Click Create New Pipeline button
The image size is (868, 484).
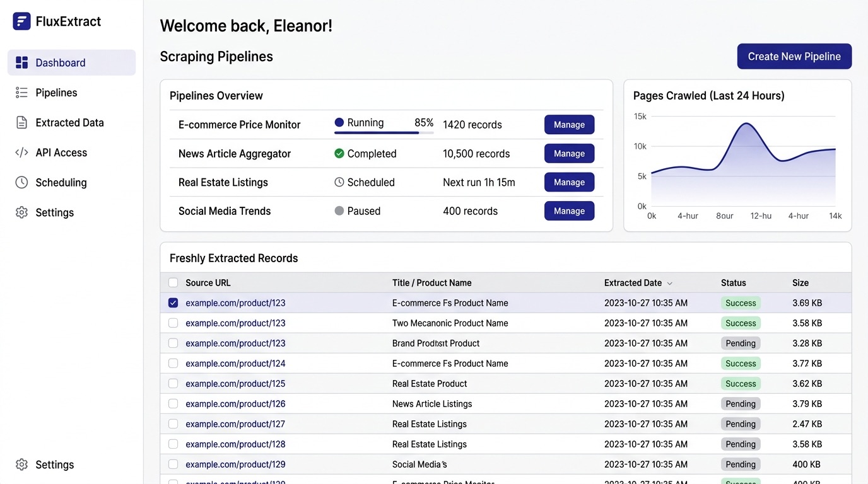pos(794,56)
